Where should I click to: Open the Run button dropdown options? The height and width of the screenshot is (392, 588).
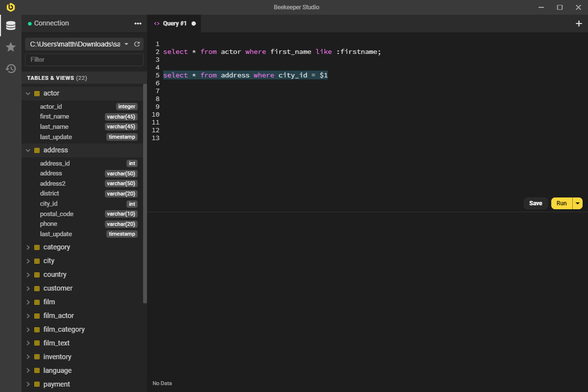577,203
